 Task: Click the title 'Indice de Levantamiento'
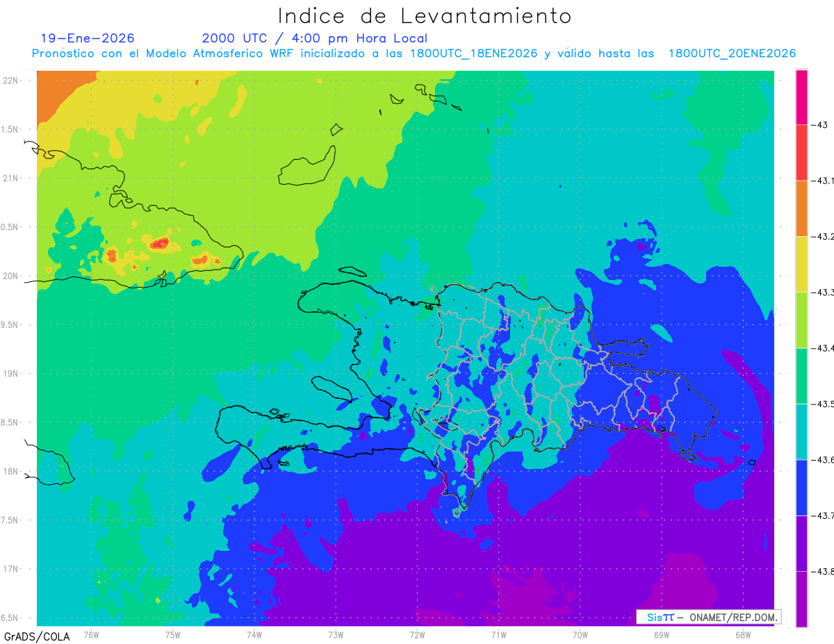[425, 15]
